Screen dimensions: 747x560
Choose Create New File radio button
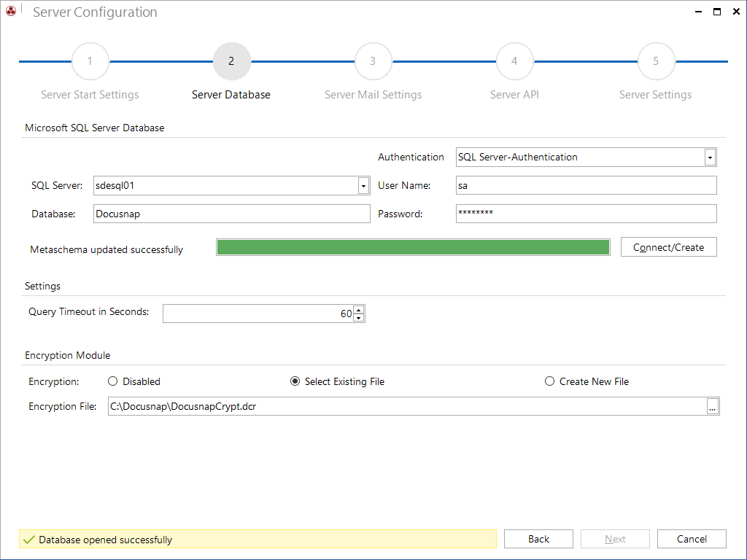pos(549,381)
